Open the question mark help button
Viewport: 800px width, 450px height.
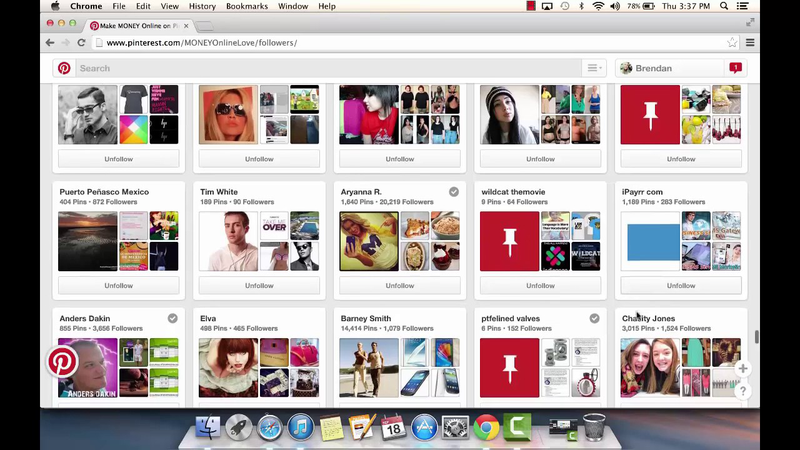(x=742, y=392)
